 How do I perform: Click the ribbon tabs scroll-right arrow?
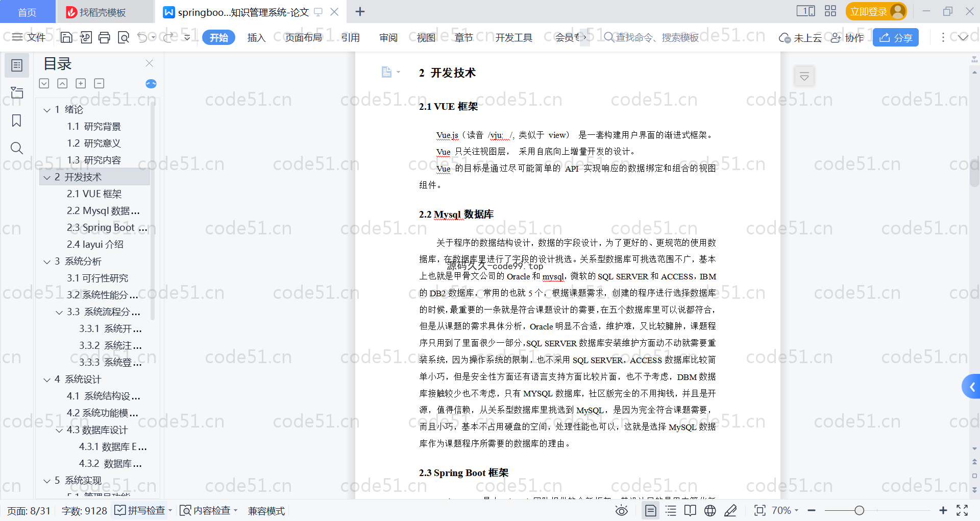click(584, 37)
